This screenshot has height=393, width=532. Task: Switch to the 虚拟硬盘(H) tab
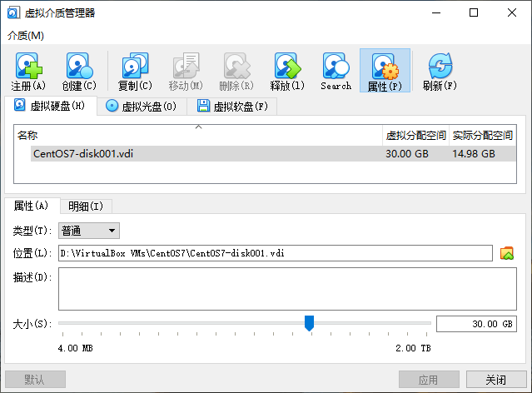tap(51, 106)
